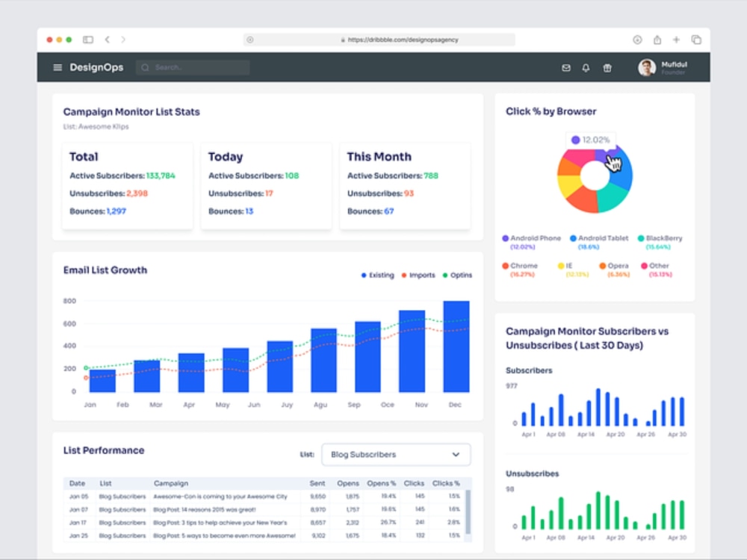
Task: Open the mail inbox icon
Action: pos(566,68)
